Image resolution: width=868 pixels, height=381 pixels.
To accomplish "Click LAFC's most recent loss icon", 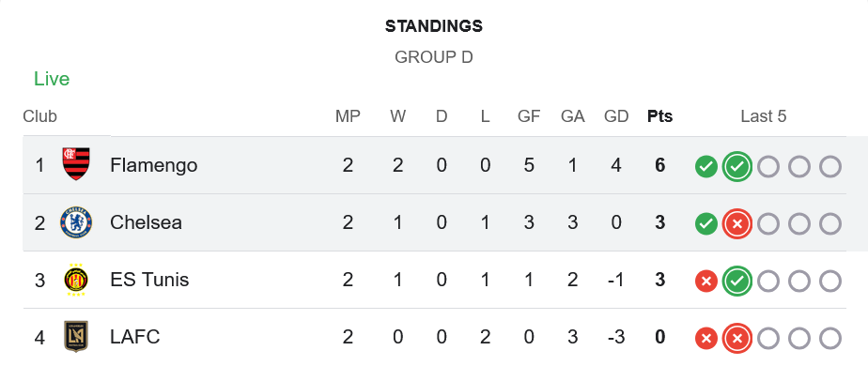I will tap(737, 339).
